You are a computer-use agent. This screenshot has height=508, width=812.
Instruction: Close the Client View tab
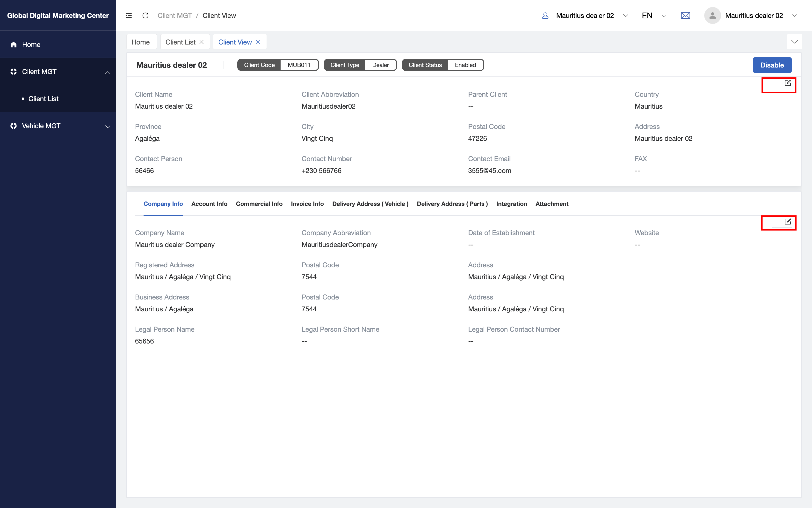tap(258, 42)
